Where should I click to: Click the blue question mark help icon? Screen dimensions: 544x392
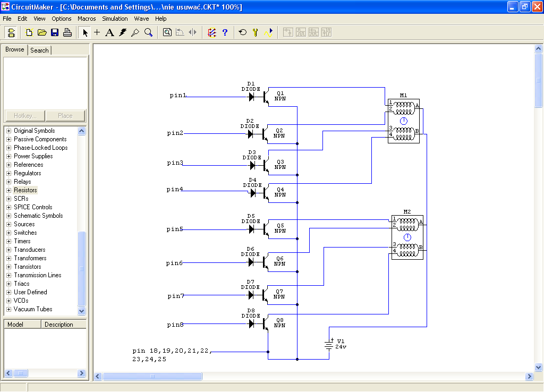point(225,32)
